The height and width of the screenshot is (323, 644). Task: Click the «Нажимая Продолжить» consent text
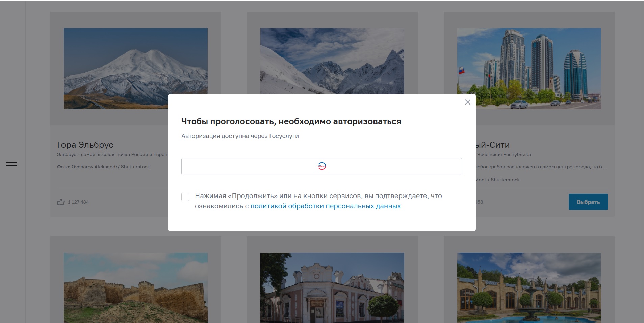(x=318, y=196)
